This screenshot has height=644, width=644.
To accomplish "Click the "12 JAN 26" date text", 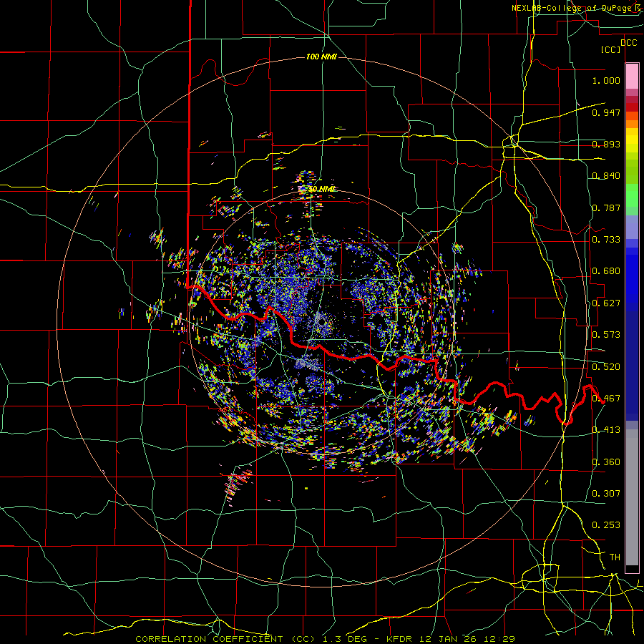I will click(449, 639).
